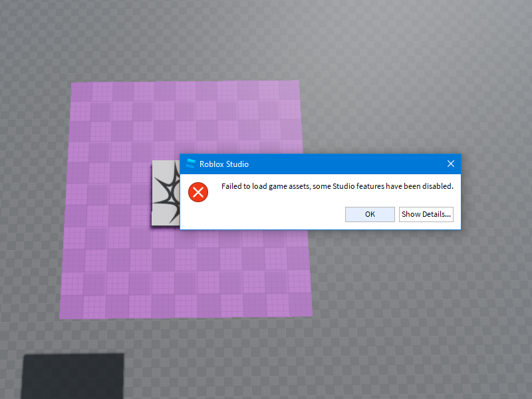Dismiss the dialog with the X close control
This screenshot has width=532, height=399.
[451, 164]
